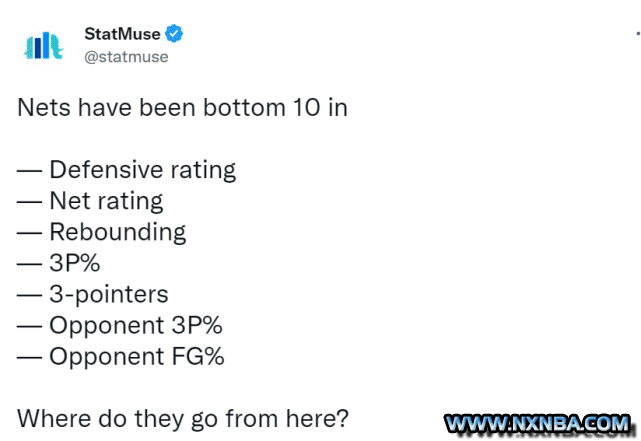The height and width of the screenshot is (441, 641).
Task: Click the dash before Rebounding
Action: [x=29, y=233]
